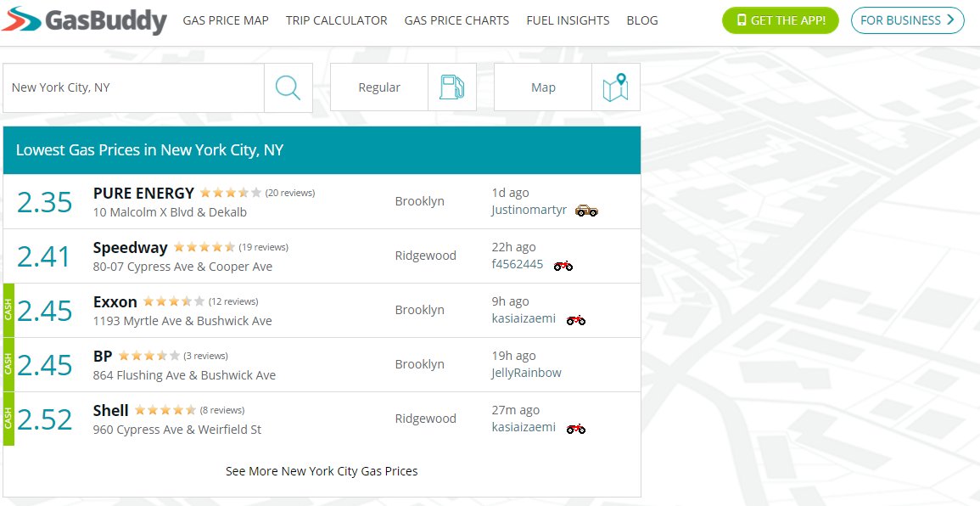980x506 pixels.
Task: Click the For Business button
Action: coord(907,20)
